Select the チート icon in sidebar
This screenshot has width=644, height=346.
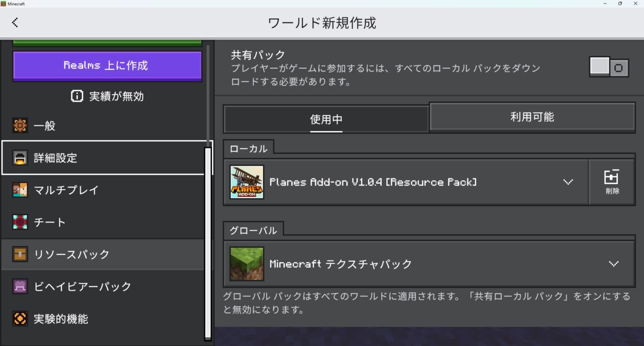19,222
